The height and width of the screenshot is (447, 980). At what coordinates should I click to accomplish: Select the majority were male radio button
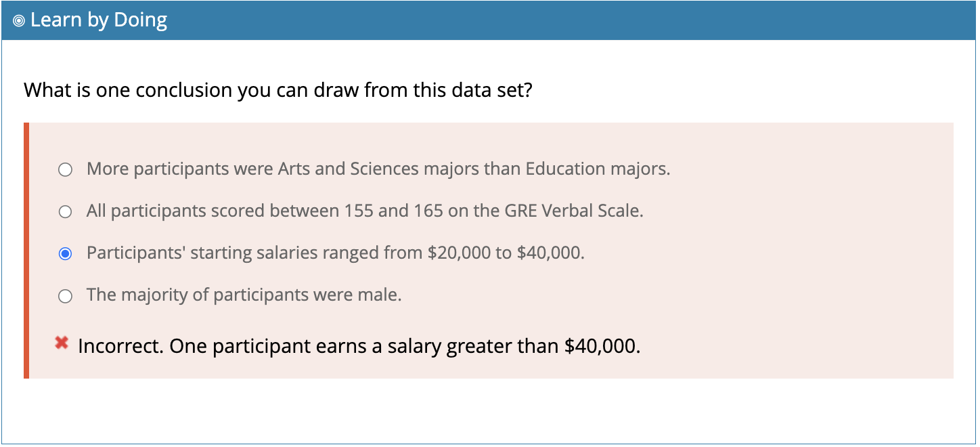coord(65,296)
